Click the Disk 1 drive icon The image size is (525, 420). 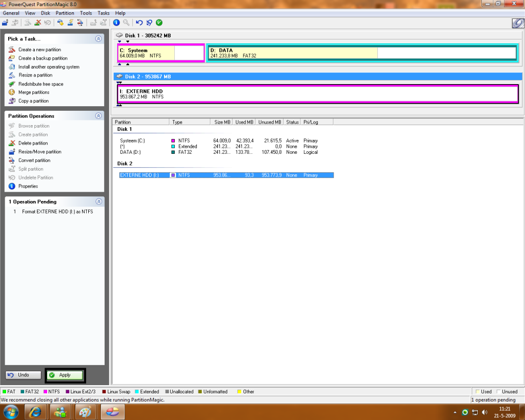(119, 35)
